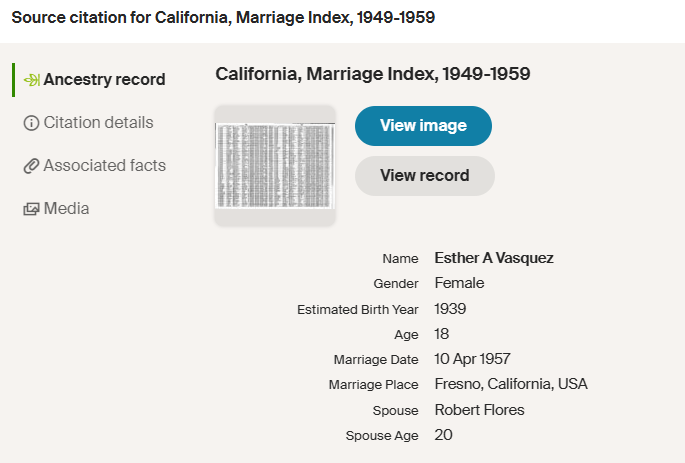The image size is (685, 463).
Task: Go to the Media tab
Action: pyautogui.click(x=66, y=209)
